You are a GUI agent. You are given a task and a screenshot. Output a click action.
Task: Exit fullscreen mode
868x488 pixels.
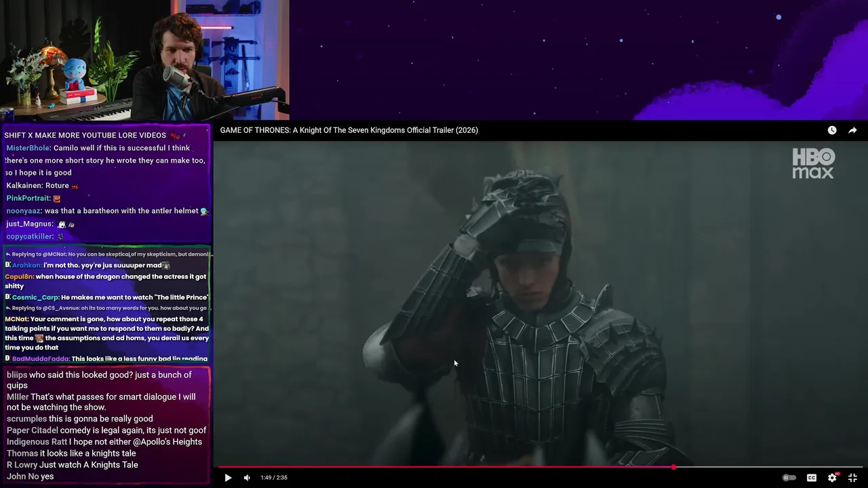[x=853, y=478]
